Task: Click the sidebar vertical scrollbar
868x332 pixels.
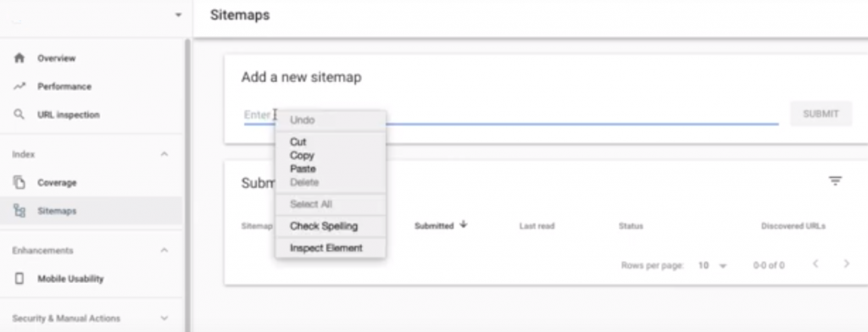Action: [x=187, y=185]
